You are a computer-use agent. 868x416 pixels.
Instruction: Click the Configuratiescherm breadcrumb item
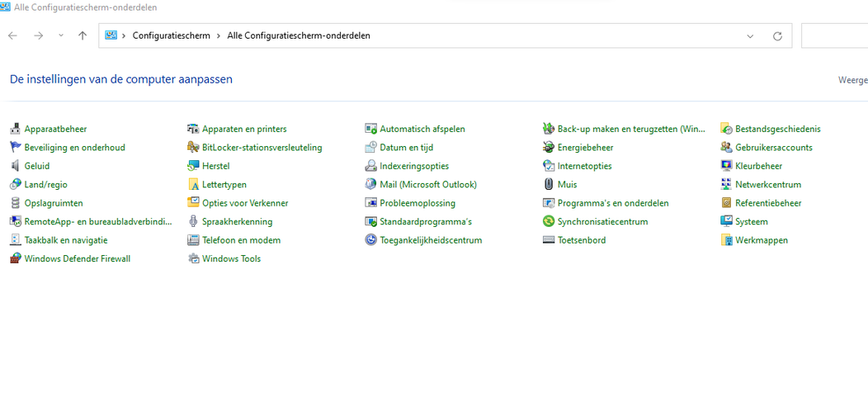coord(172,36)
